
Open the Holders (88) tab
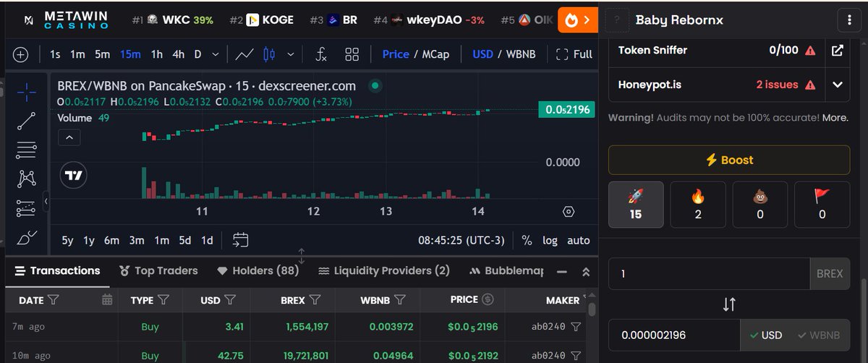258,270
